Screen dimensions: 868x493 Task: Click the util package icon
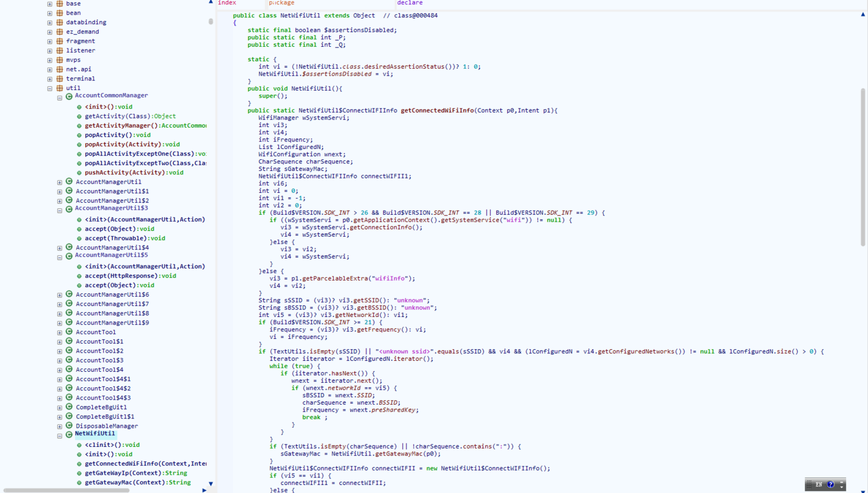pyautogui.click(x=59, y=88)
